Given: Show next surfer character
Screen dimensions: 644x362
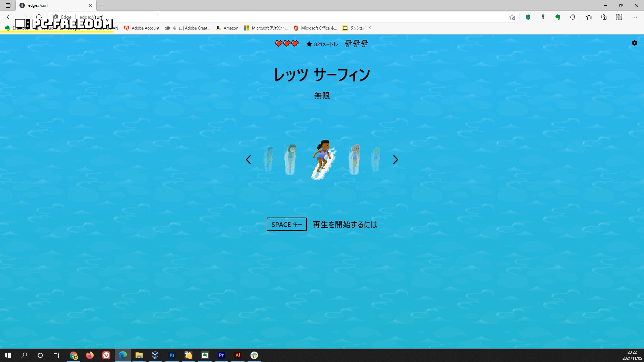Looking at the screenshot, I should pos(395,160).
